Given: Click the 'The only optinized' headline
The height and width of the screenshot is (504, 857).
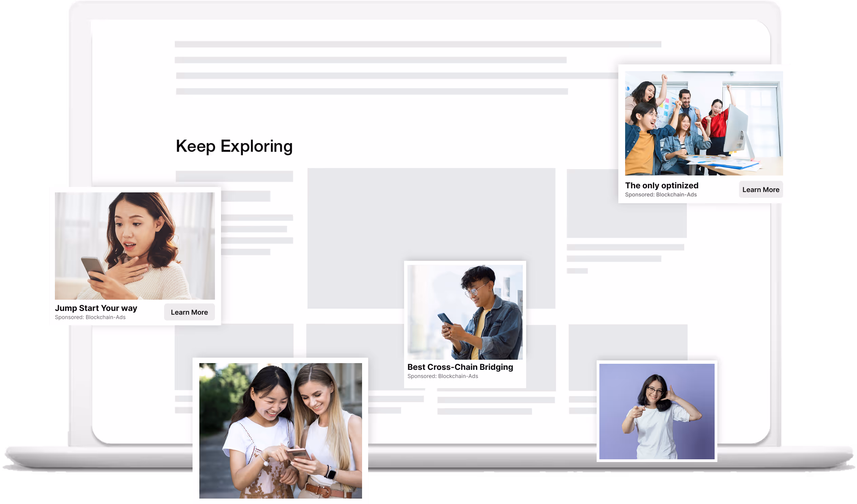Looking at the screenshot, I should (x=661, y=185).
